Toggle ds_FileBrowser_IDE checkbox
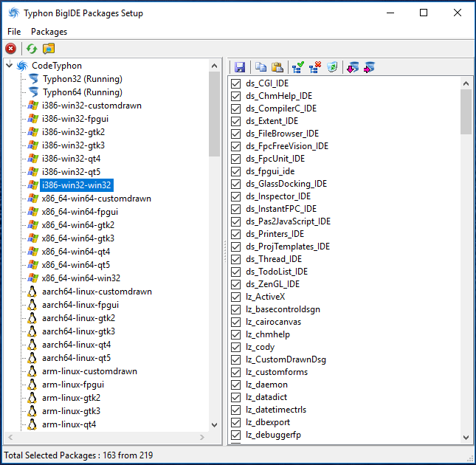The image size is (476, 465). coord(236,134)
